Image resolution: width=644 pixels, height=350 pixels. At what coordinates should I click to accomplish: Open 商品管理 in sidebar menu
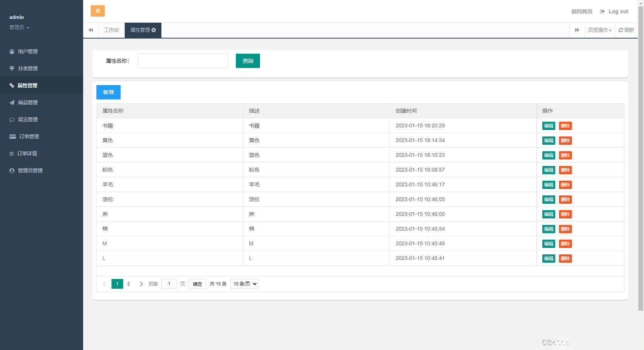[x=42, y=102]
